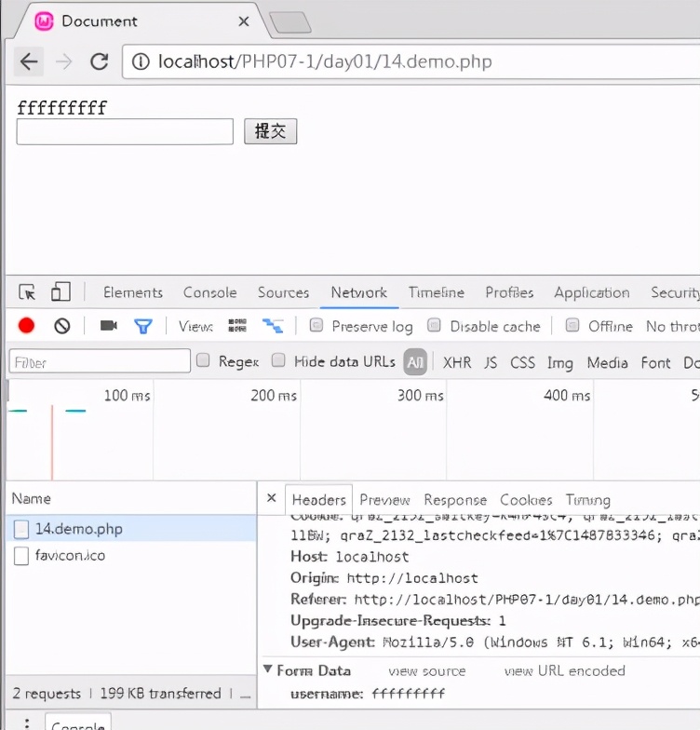Reload the current page
The height and width of the screenshot is (730, 700).
(x=99, y=61)
